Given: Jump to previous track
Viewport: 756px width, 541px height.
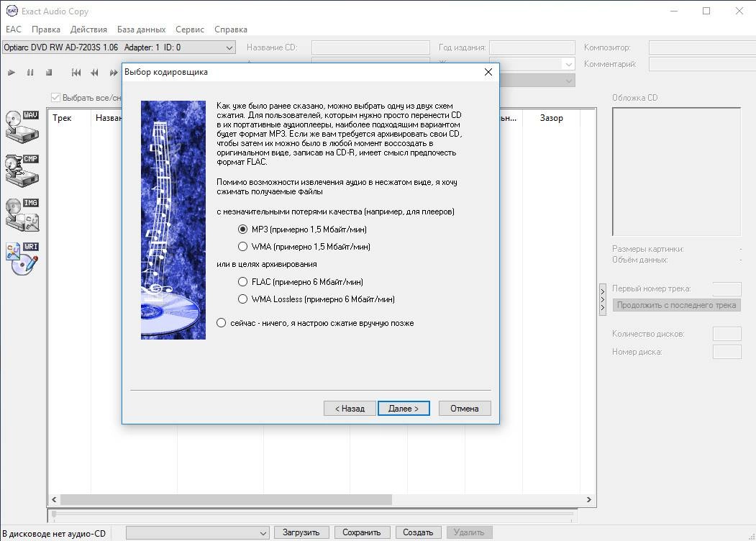Looking at the screenshot, I should [x=76, y=73].
